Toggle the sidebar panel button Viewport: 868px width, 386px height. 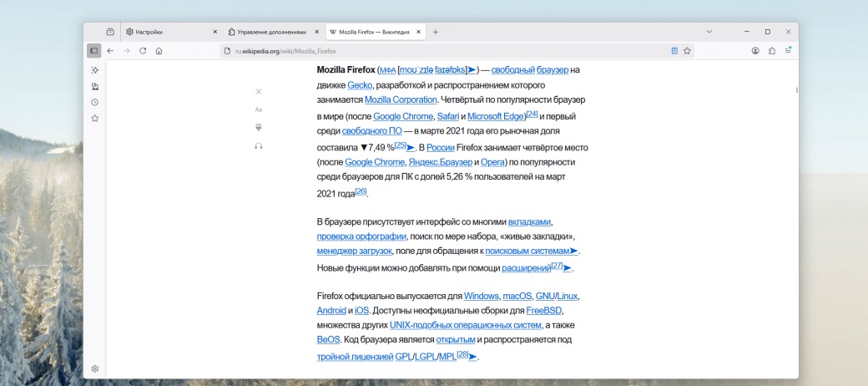pyautogui.click(x=94, y=51)
